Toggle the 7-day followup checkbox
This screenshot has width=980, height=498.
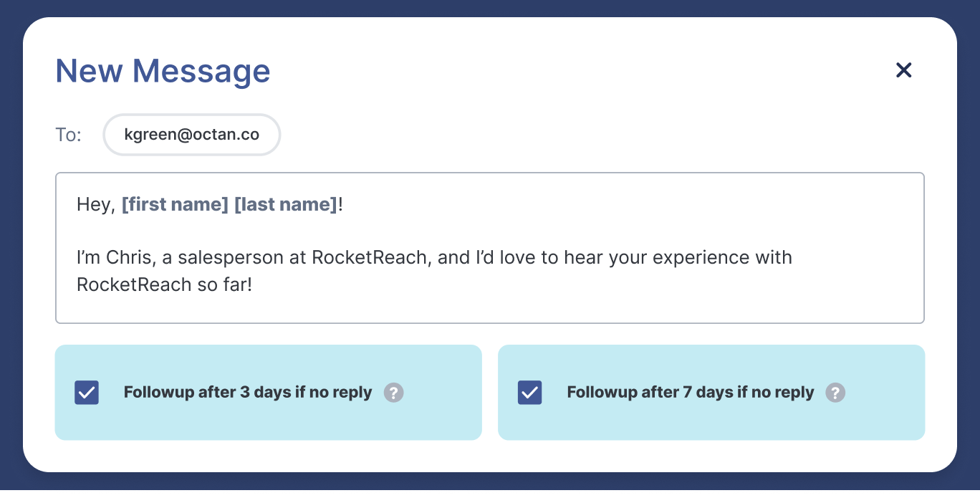point(529,393)
